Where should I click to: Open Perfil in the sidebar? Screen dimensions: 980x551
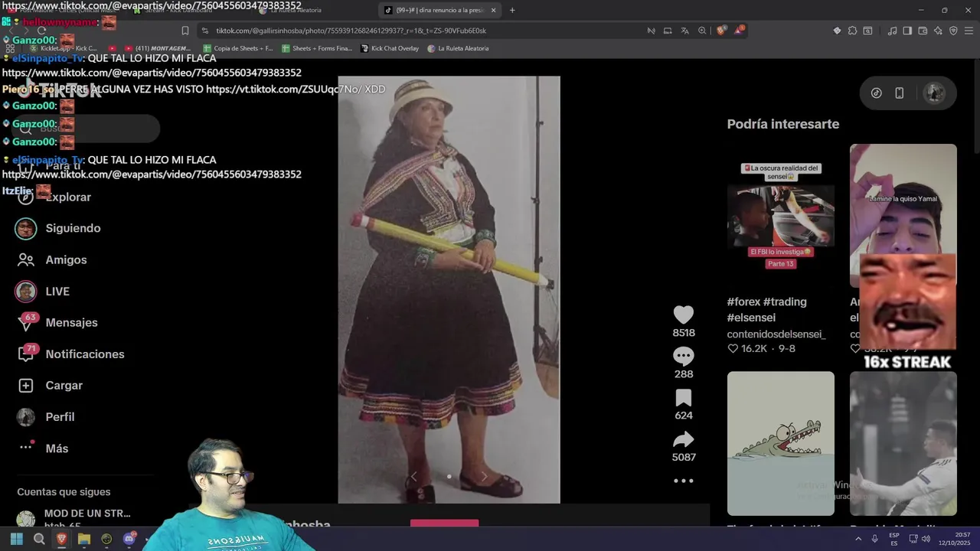[x=46, y=416]
